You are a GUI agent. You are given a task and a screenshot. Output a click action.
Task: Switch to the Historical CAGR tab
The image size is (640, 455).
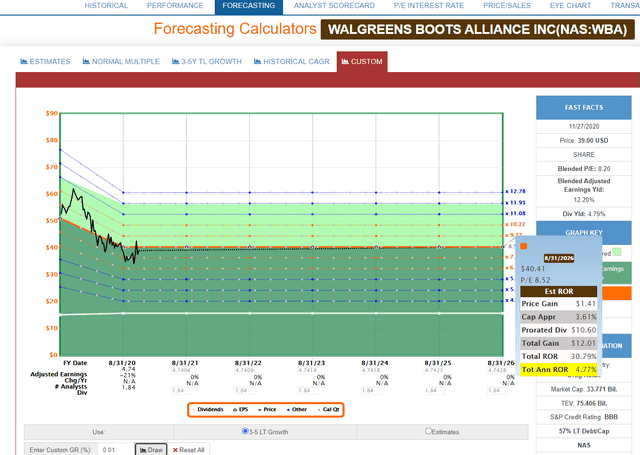[x=291, y=62]
